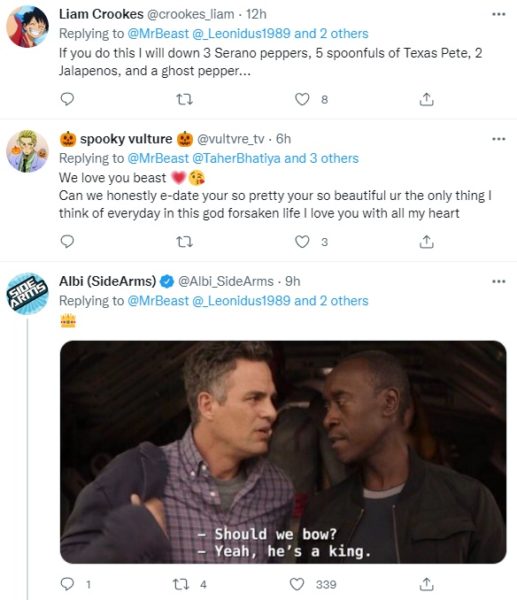Open more options on Albi SideArms' tweet
This screenshot has width=517, height=600.
click(x=499, y=282)
